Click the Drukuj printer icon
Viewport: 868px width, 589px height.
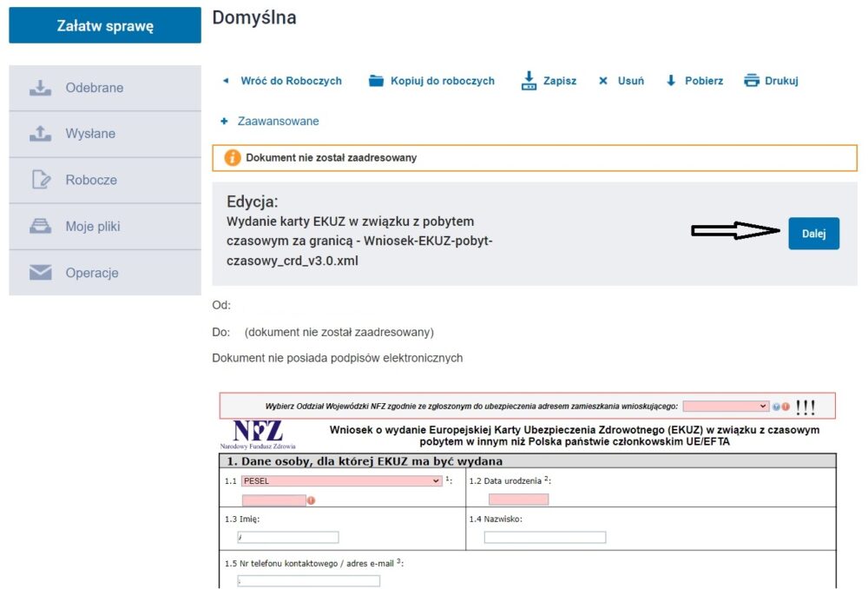click(752, 81)
